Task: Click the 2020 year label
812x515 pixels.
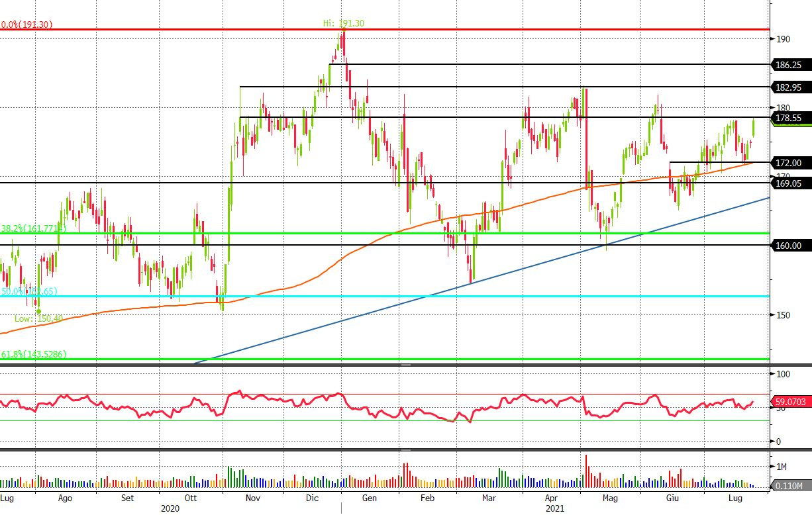Action: (x=170, y=508)
